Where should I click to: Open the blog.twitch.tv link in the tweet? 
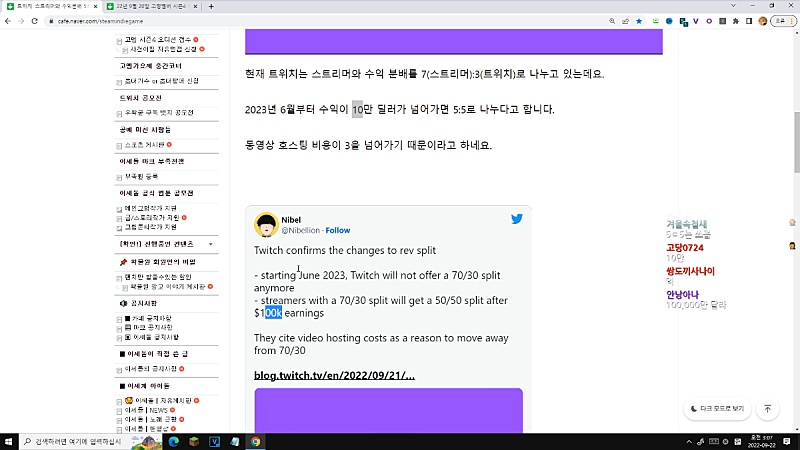334,375
